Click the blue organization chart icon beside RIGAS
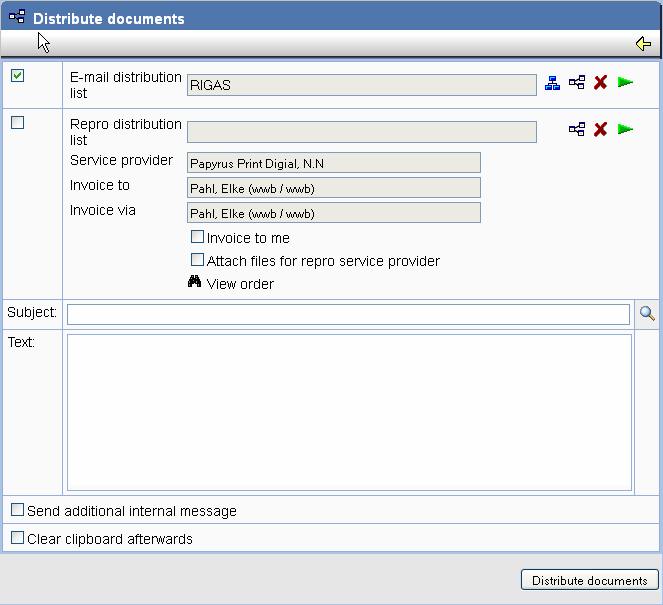663x605 pixels. [552, 83]
